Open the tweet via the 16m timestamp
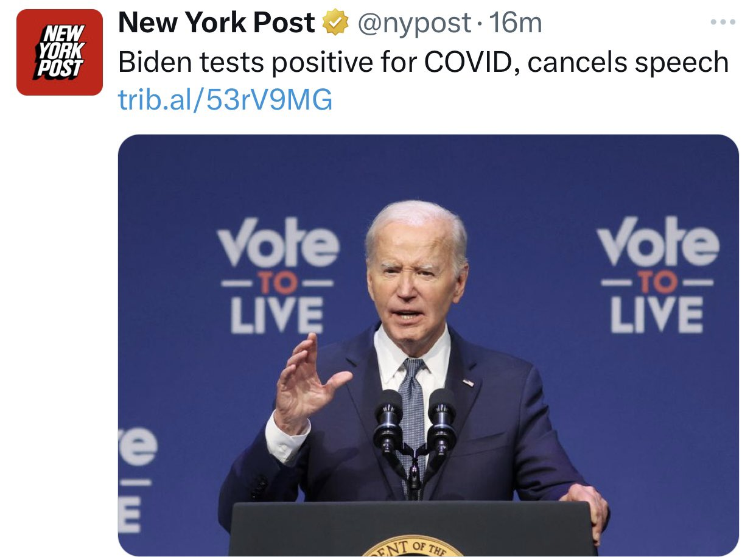Viewport: 756px width, 557px height. coord(515,24)
